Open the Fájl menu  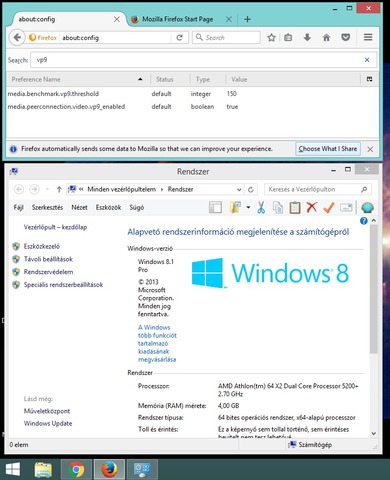tap(18, 207)
